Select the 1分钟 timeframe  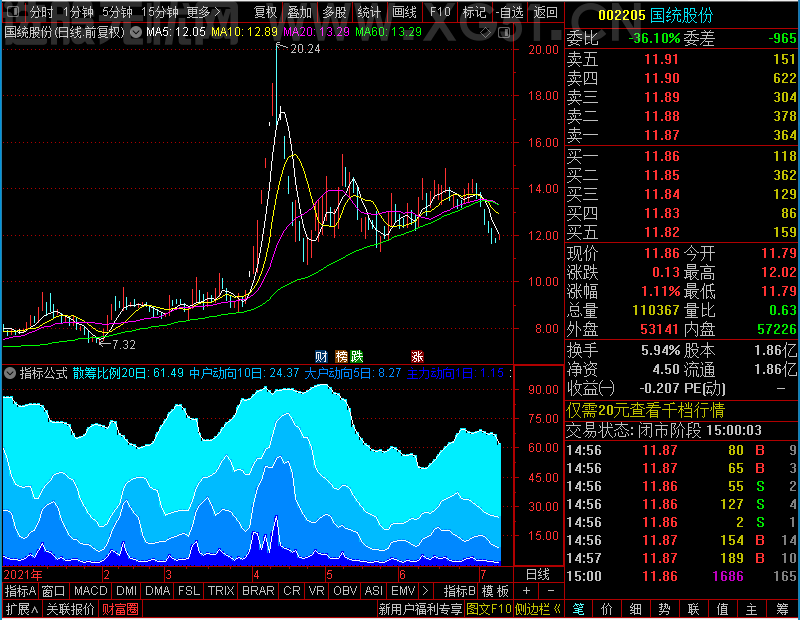(78, 12)
